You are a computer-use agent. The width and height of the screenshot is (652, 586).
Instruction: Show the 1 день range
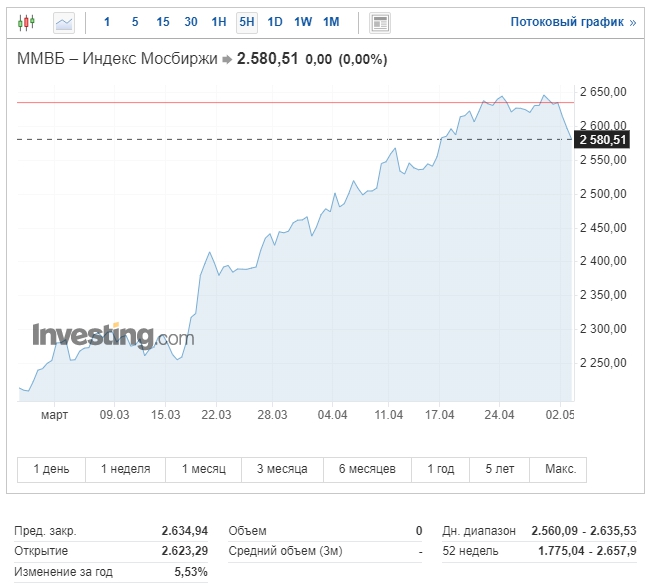coord(51,470)
